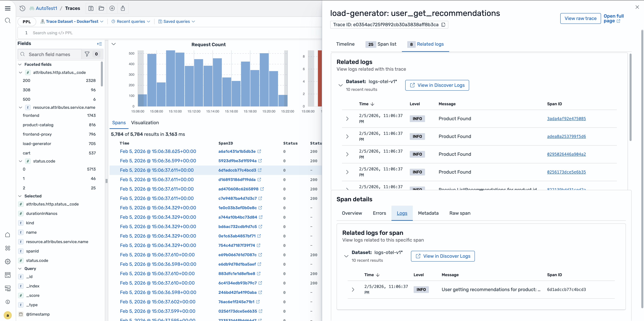Screen dimensions: 644x321
Task: Collapse the Fields sidebar panel
Action: [99, 44]
